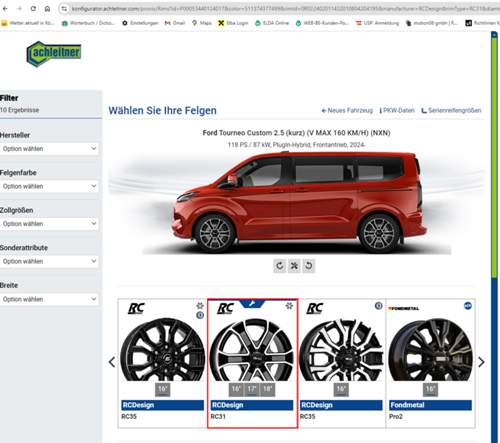Open the motion08 gmbh bookmark
The image size is (500, 443).
pyautogui.click(x=432, y=23)
